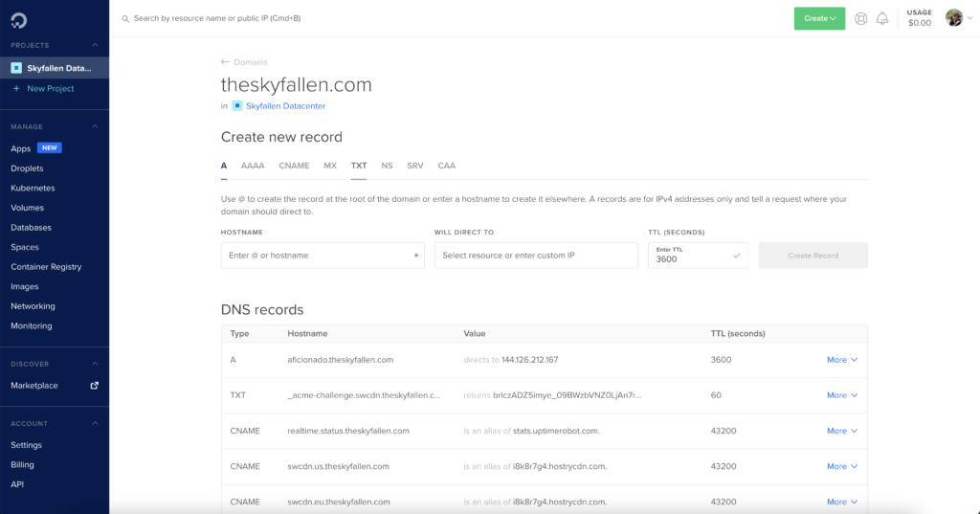
Task: Switch to the SRV record tab
Action: (x=415, y=166)
